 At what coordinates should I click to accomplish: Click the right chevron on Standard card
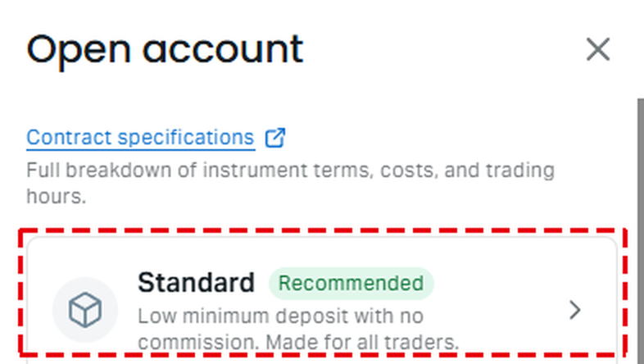tap(575, 310)
